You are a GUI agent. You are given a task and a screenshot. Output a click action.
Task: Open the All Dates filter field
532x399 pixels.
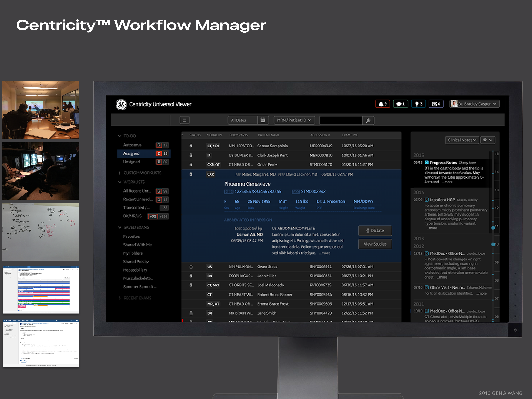(243, 120)
